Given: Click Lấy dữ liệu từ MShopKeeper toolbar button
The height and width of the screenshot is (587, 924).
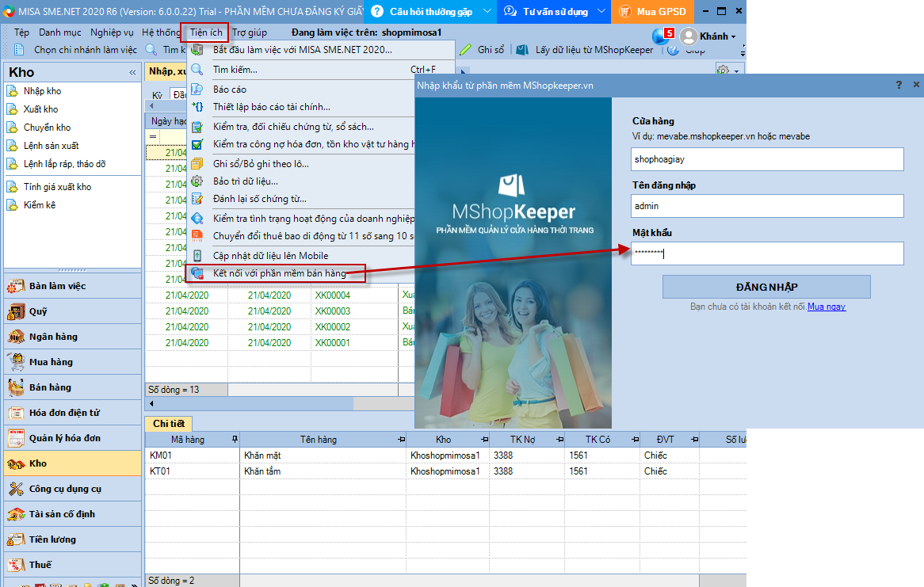Looking at the screenshot, I should coord(585,49).
